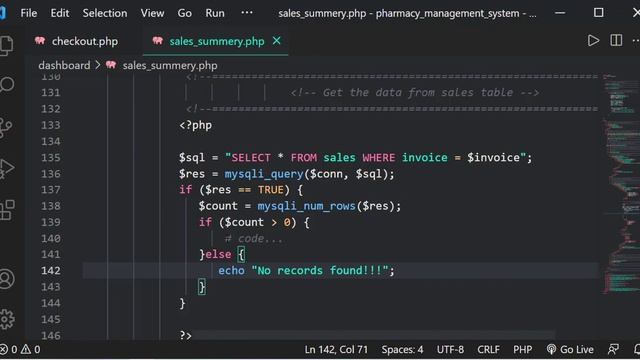640x360 pixels.
Task: Click the errors count icon in status bar
Action: click(x=4, y=349)
